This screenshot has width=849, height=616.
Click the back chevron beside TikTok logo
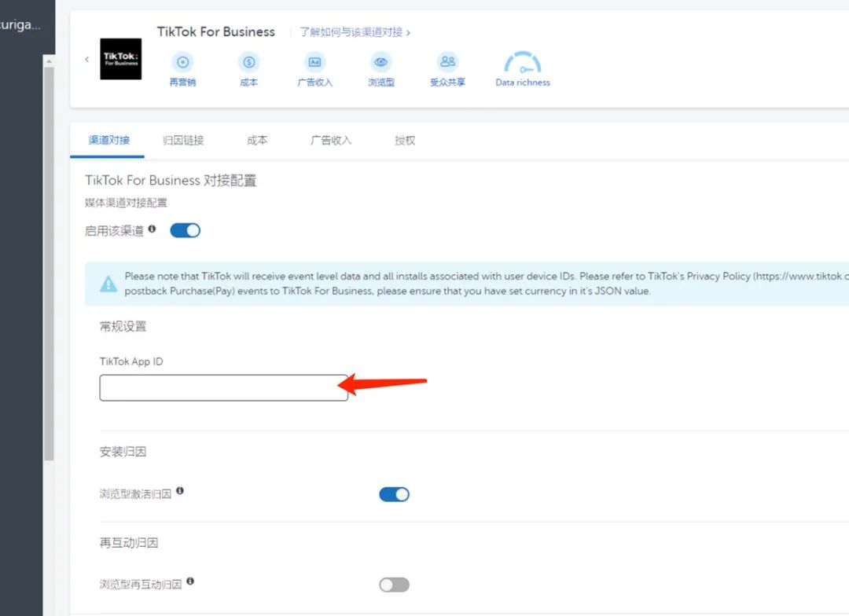click(86, 60)
